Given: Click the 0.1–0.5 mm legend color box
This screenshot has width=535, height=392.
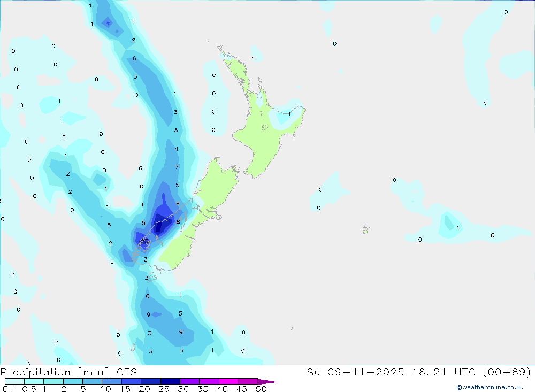Looking at the screenshot, I should (14, 381).
